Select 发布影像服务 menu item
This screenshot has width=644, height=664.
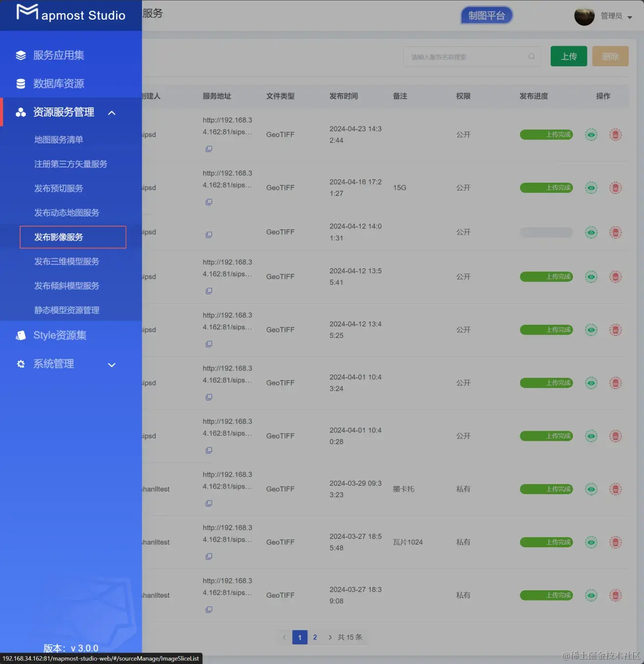[73, 237]
